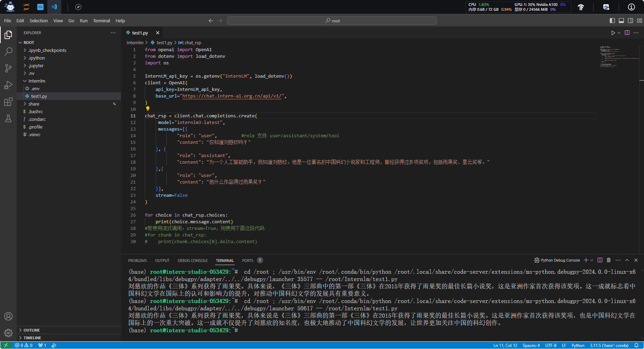
Task: Open the Testing flask view
Action: (8, 118)
